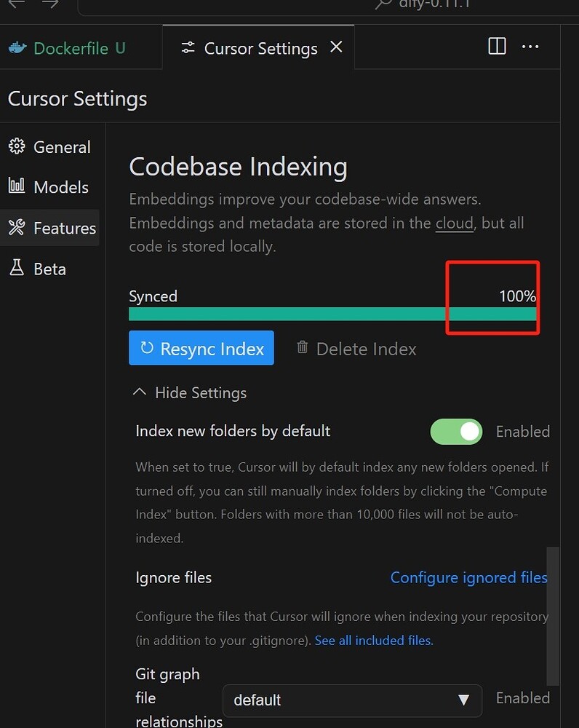This screenshot has height=728, width=579.
Task: Click the trash icon beside Delete Index
Action: pos(302,347)
